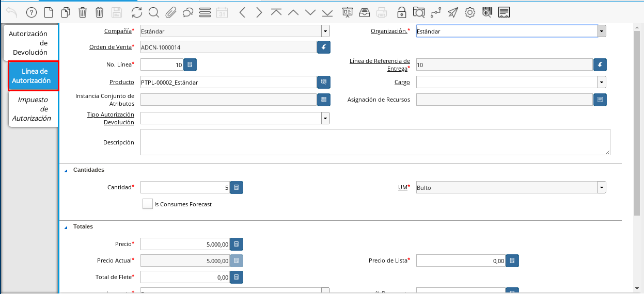Open calculator beside Total de Flete

pyautogui.click(x=237, y=277)
